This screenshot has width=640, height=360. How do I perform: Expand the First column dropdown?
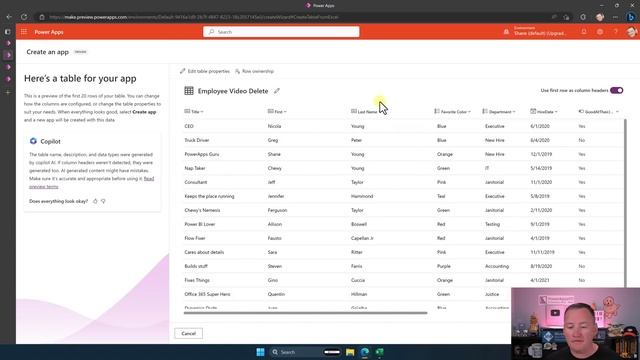[285, 111]
